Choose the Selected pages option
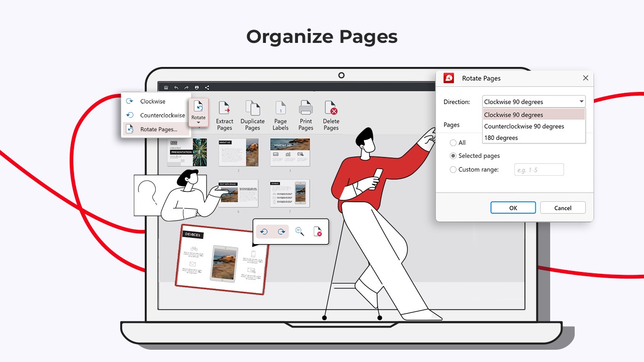 (x=453, y=156)
